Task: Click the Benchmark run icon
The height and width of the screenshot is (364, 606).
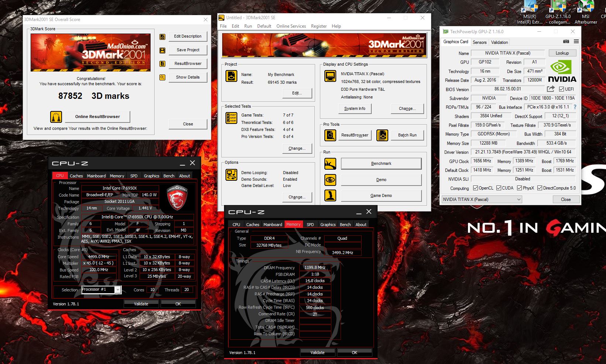Action: 330,164
